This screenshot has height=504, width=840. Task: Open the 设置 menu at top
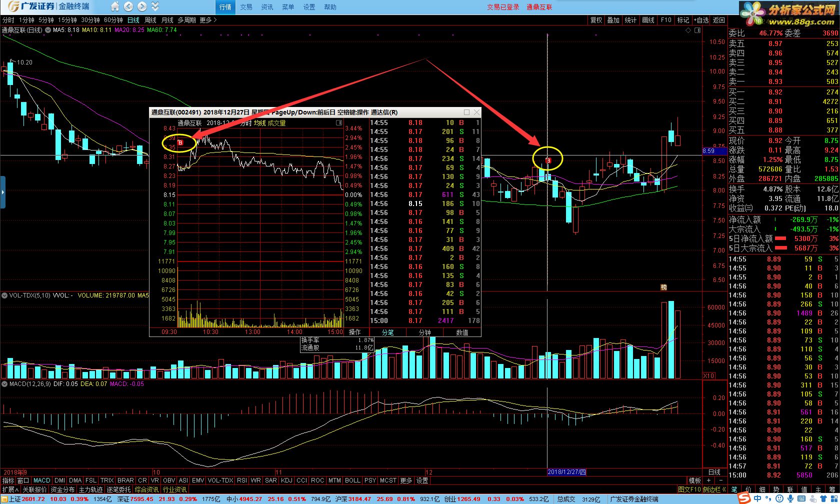(x=309, y=7)
